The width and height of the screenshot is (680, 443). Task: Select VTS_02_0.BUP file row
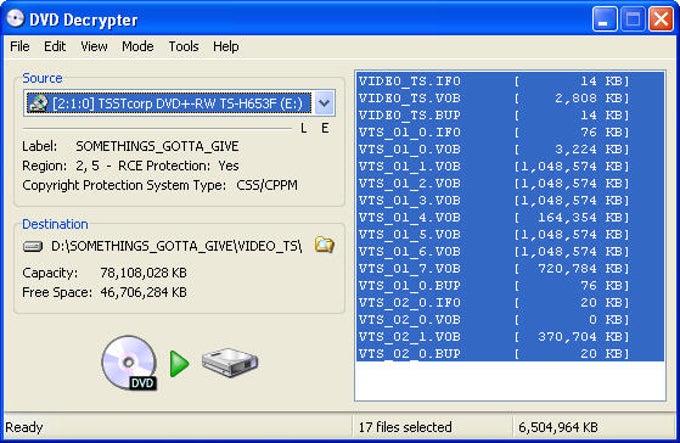(x=510, y=354)
